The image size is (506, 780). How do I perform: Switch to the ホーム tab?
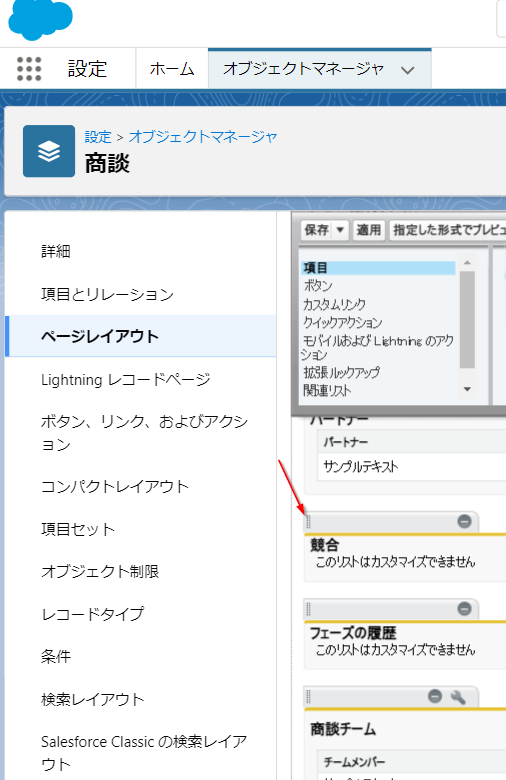pyautogui.click(x=172, y=69)
